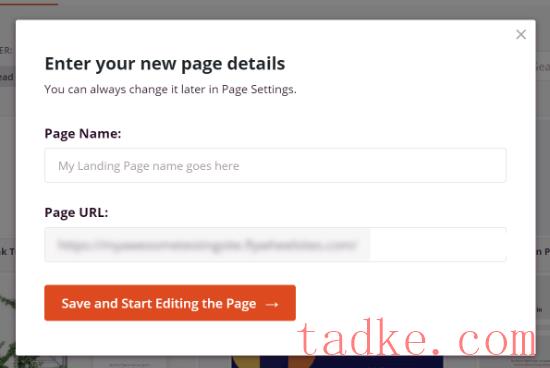Click the red-underlined tab behind the dialog
Screen dimensions: 550x368
29,4
